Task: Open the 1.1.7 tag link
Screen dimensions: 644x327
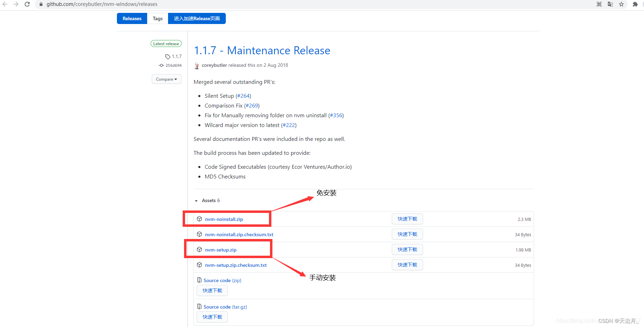Action: [177, 56]
